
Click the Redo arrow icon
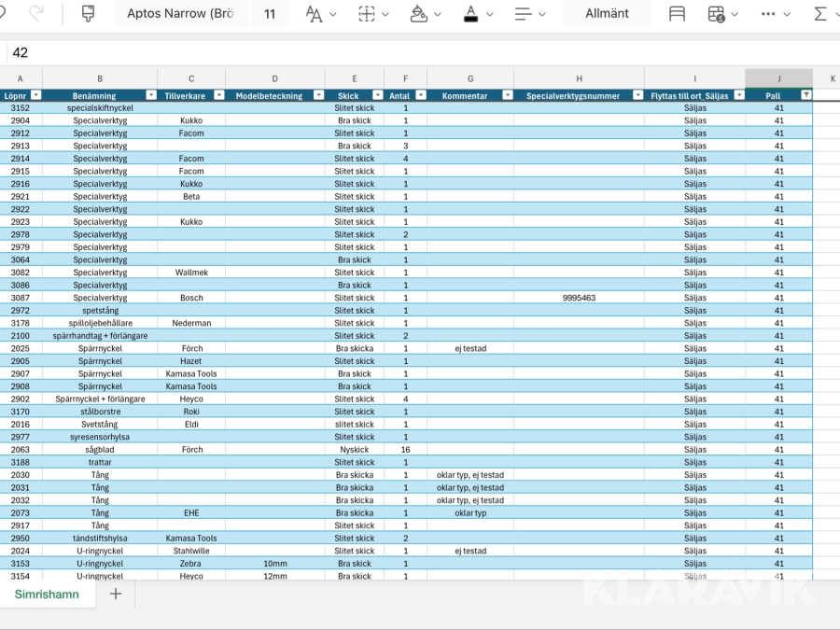coord(36,13)
